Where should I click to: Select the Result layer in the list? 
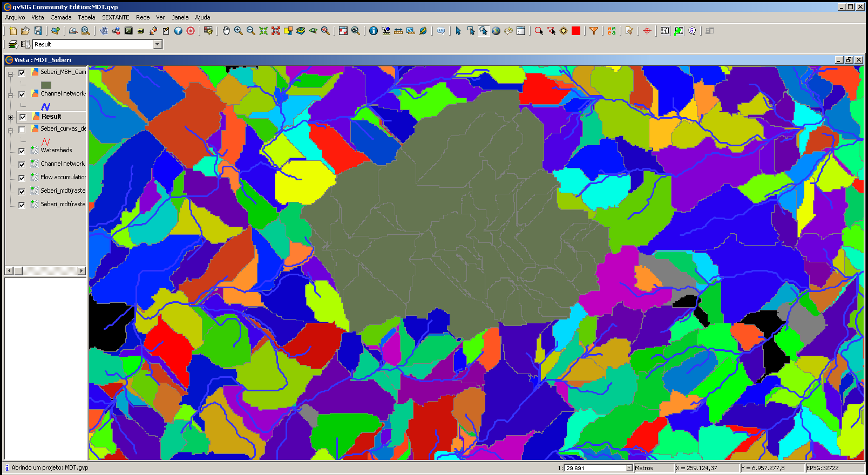click(51, 117)
